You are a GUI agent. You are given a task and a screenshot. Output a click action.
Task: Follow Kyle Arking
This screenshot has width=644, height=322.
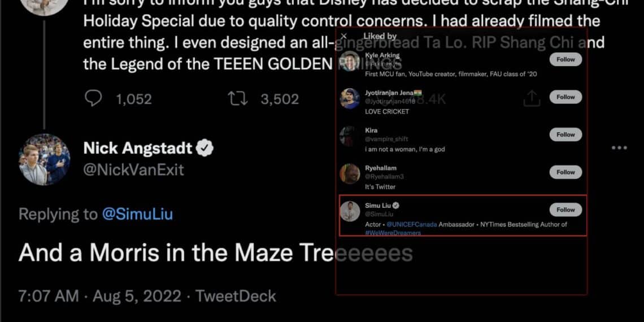point(565,59)
